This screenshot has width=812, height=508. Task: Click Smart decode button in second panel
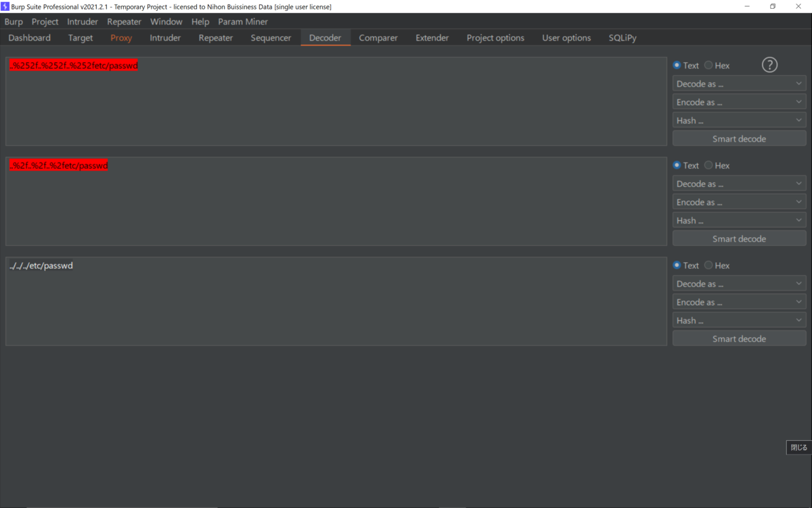click(x=739, y=238)
